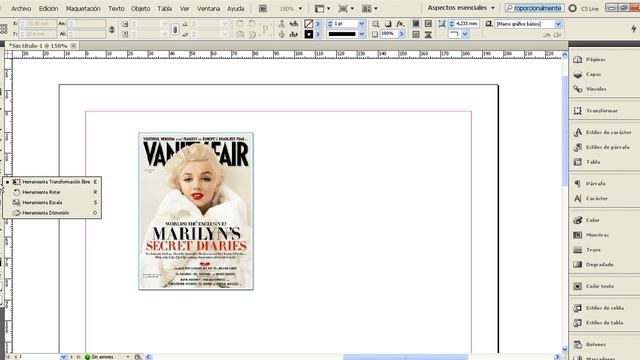
Task: Click the drop shadow effect icon
Action: pos(388,24)
